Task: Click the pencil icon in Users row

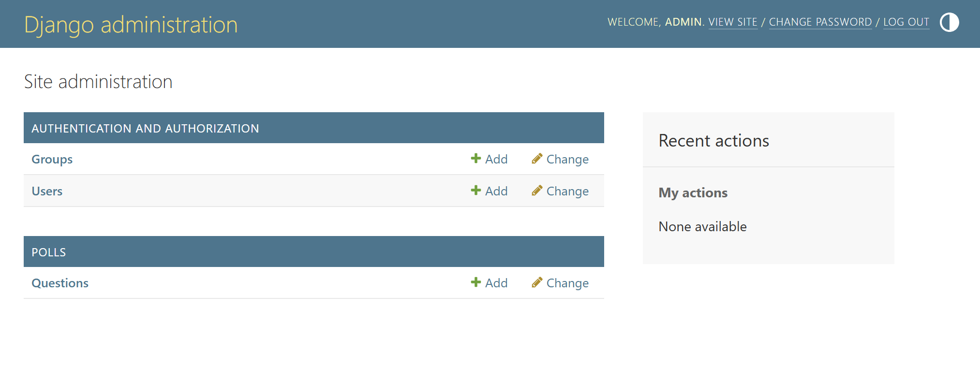Action: (x=537, y=191)
